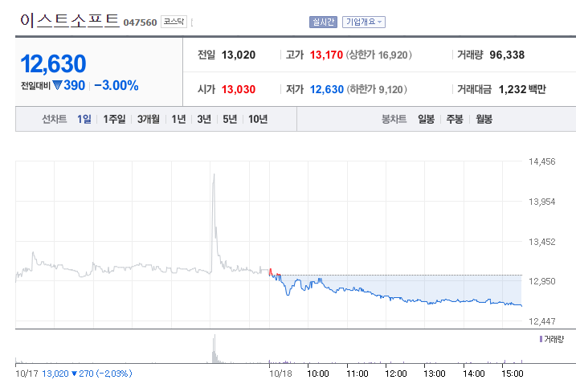Click the 10/17 summary 13,020 ▼270 (-2.03%)

tap(87, 374)
